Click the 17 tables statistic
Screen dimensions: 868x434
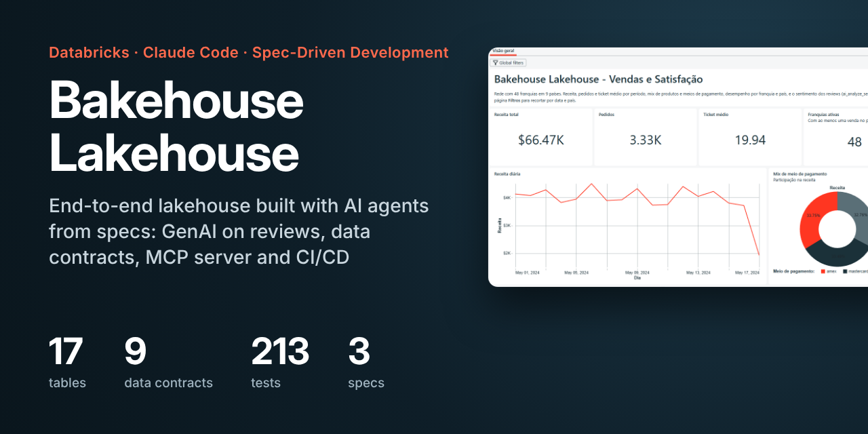[67, 363]
